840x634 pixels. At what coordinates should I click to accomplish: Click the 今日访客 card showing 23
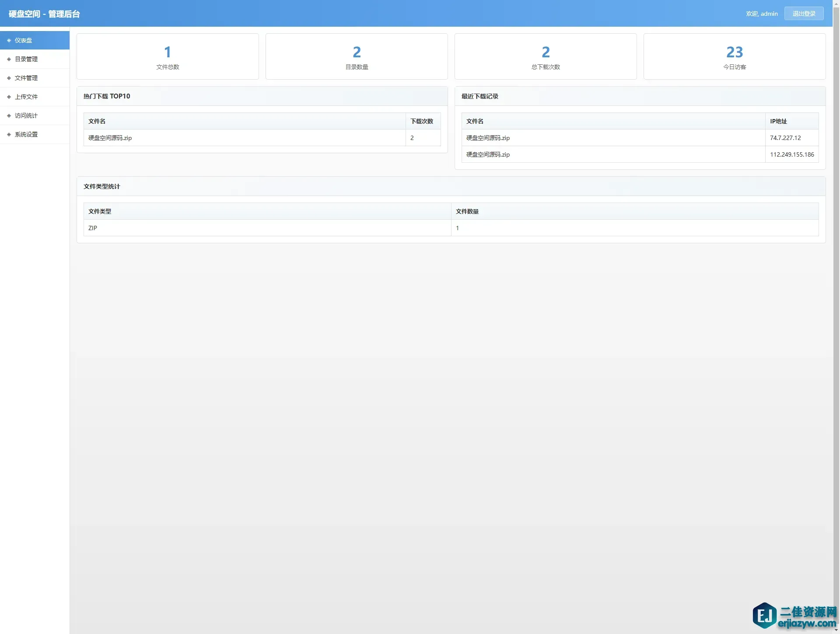(x=735, y=56)
